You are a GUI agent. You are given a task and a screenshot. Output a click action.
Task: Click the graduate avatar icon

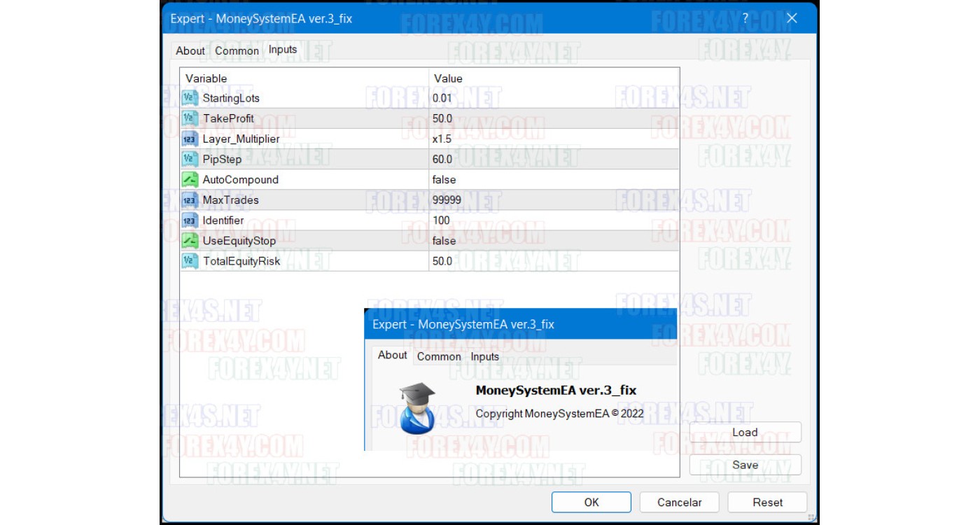[417, 408]
